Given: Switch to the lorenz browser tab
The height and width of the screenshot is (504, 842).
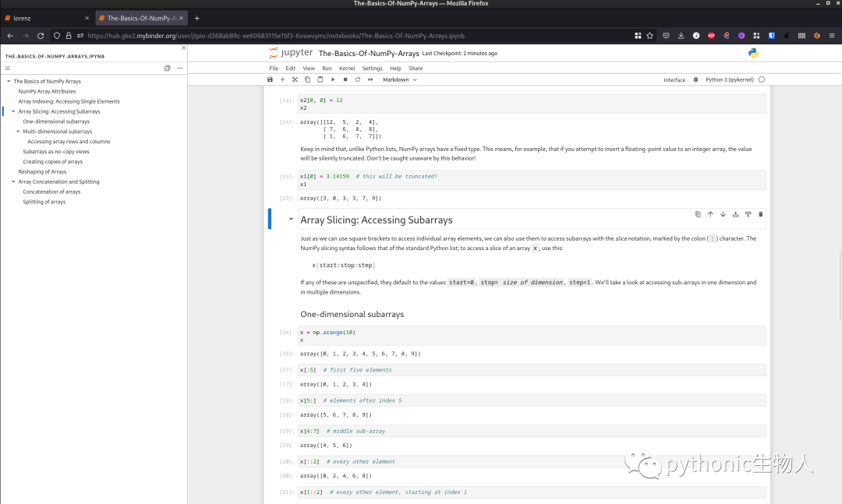Looking at the screenshot, I should [x=48, y=18].
